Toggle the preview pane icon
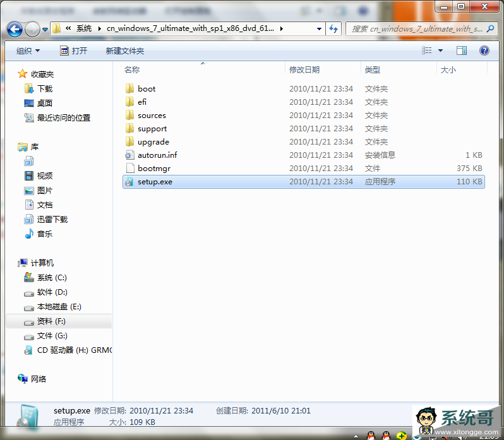 [x=462, y=51]
